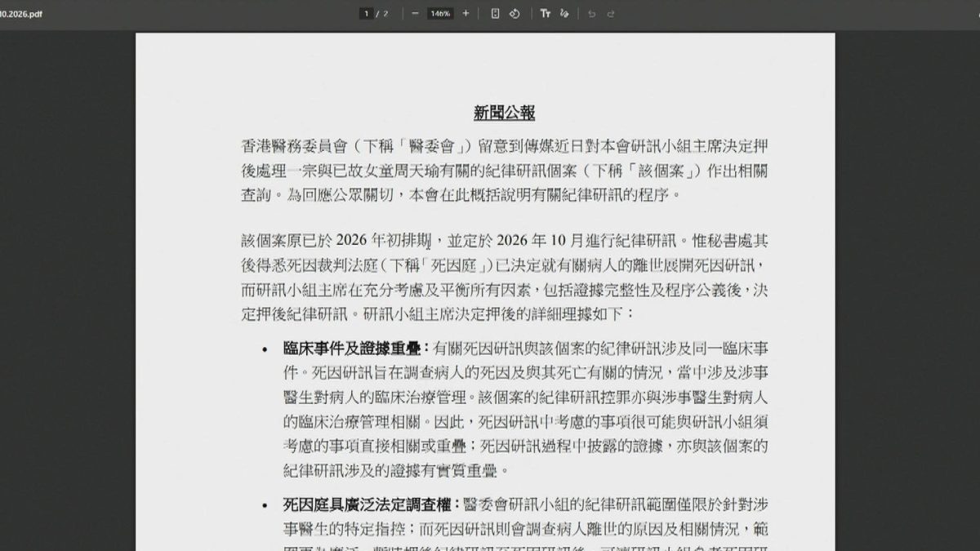Select the add text tool icon

point(545,13)
